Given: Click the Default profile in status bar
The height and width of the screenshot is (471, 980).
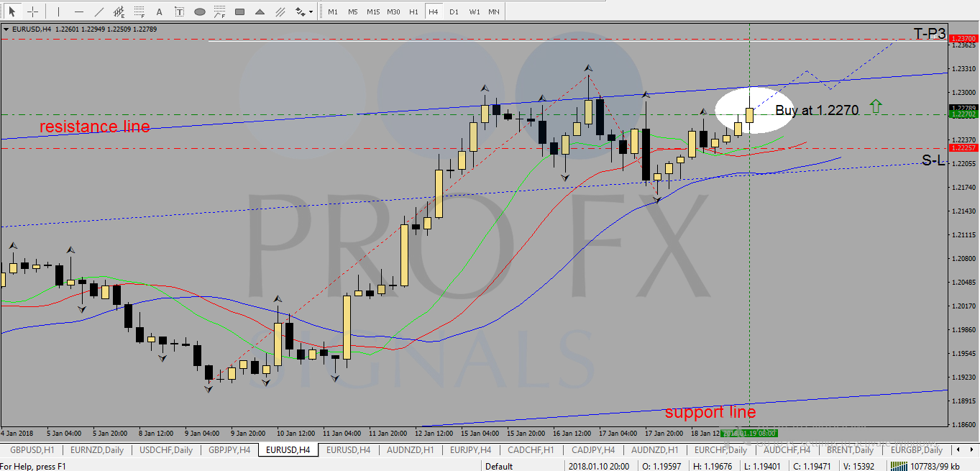Looking at the screenshot, I should [x=499, y=466].
